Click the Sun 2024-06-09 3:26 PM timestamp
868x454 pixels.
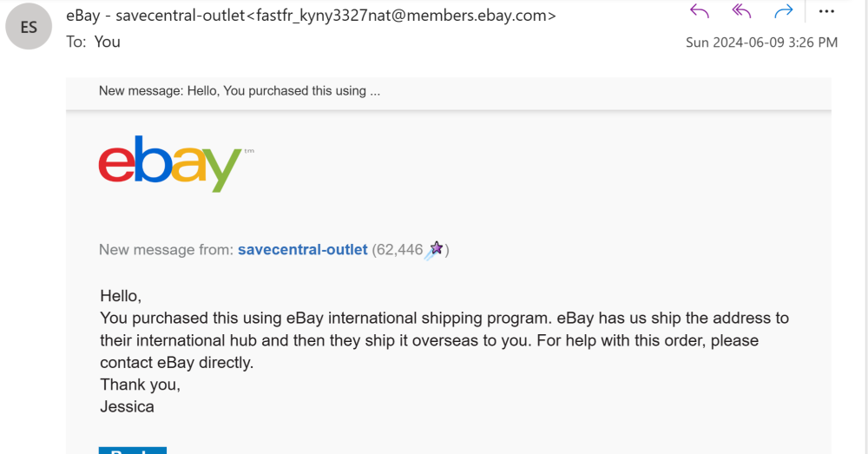pyautogui.click(x=761, y=43)
